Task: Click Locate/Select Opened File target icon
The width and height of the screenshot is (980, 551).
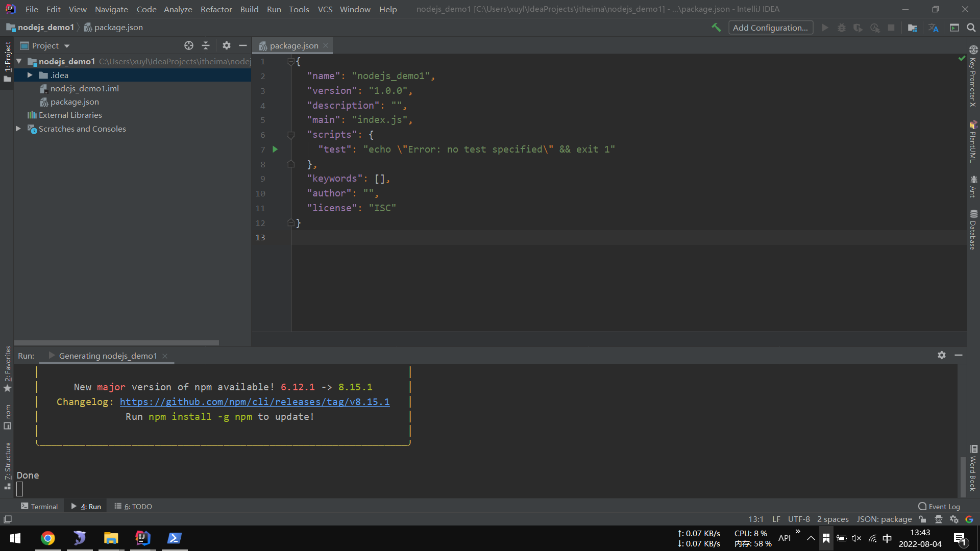Action: 189,45
